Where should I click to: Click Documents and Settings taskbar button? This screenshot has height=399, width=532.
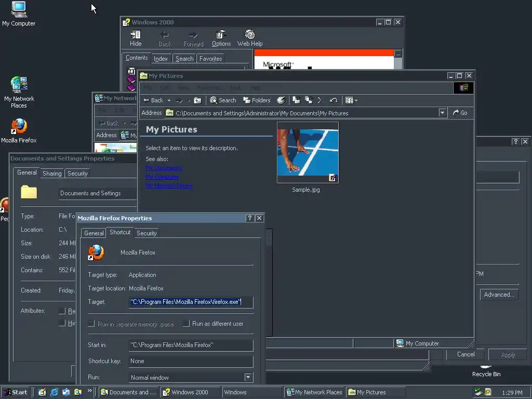pyautogui.click(x=129, y=392)
